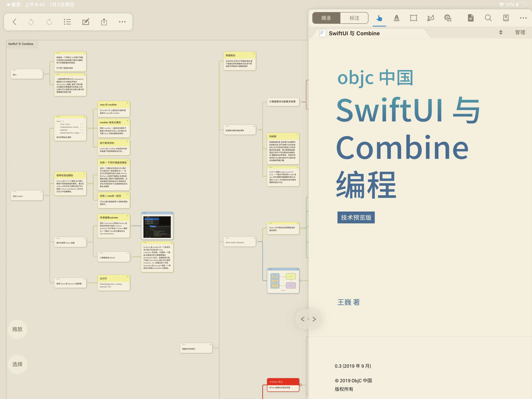
Task: Select the 执行是有序的 node
Action: (x=114, y=147)
